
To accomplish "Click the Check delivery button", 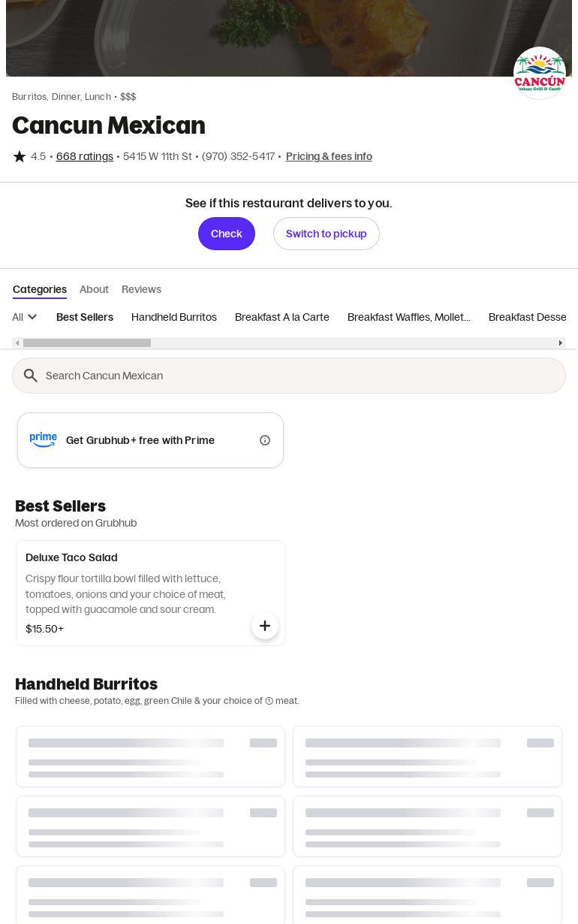I will click(227, 234).
